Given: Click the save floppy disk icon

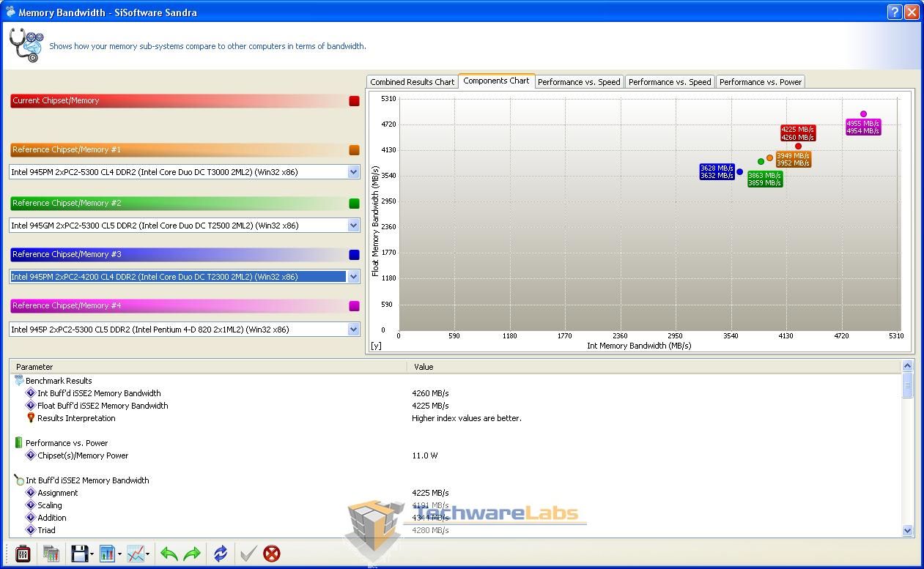Looking at the screenshot, I should 79,554.
